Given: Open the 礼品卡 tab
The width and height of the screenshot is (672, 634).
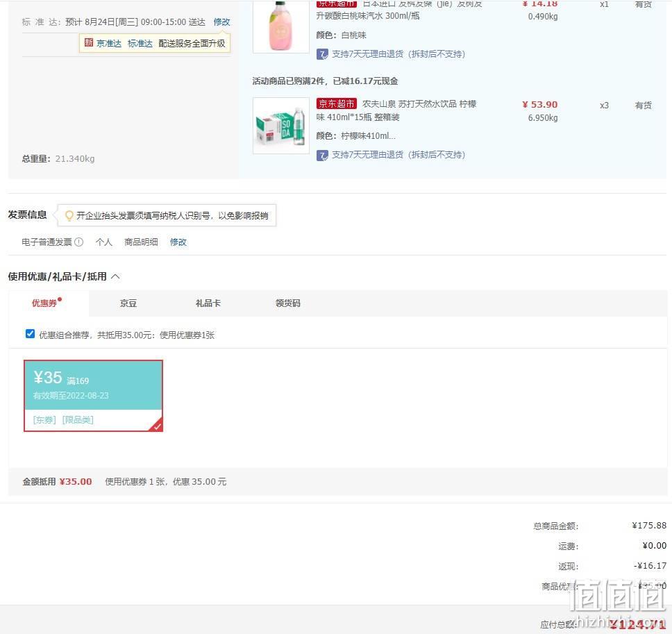Looking at the screenshot, I should coord(208,303).
